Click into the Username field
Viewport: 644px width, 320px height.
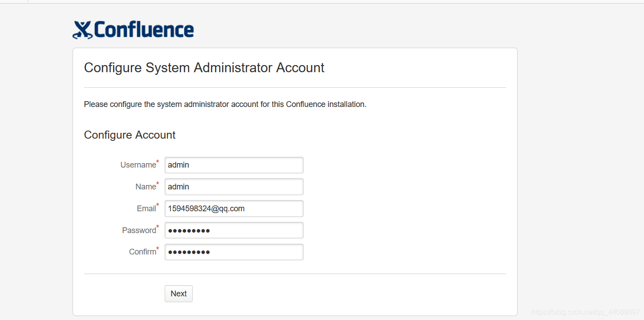tap(234, 165)
